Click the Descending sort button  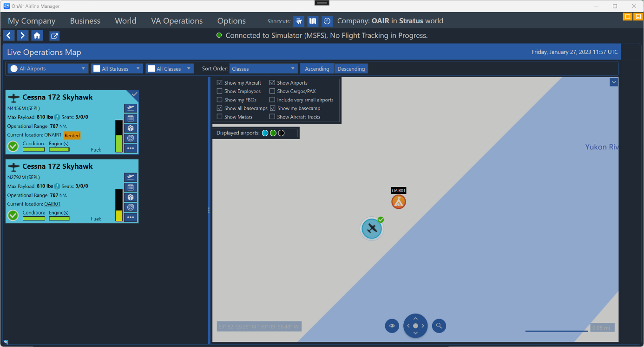351,69
